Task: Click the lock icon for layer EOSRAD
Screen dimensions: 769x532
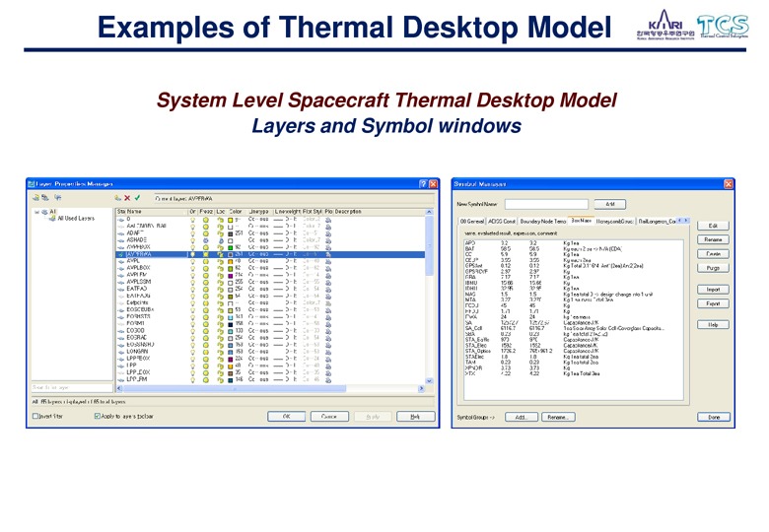Action: pos(221,338)
